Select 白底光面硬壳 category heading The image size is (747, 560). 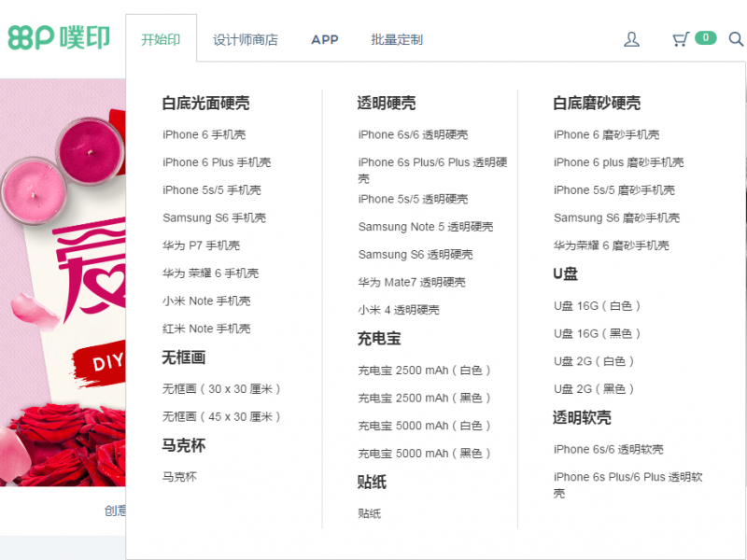pos(205,103)
